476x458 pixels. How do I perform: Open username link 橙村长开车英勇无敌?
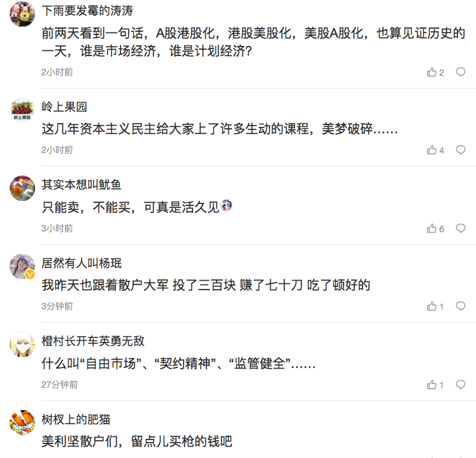[93, 341]
